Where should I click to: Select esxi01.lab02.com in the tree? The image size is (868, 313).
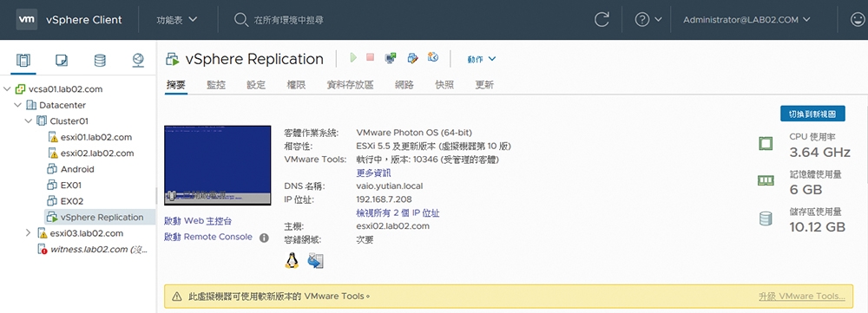(95, 137)
